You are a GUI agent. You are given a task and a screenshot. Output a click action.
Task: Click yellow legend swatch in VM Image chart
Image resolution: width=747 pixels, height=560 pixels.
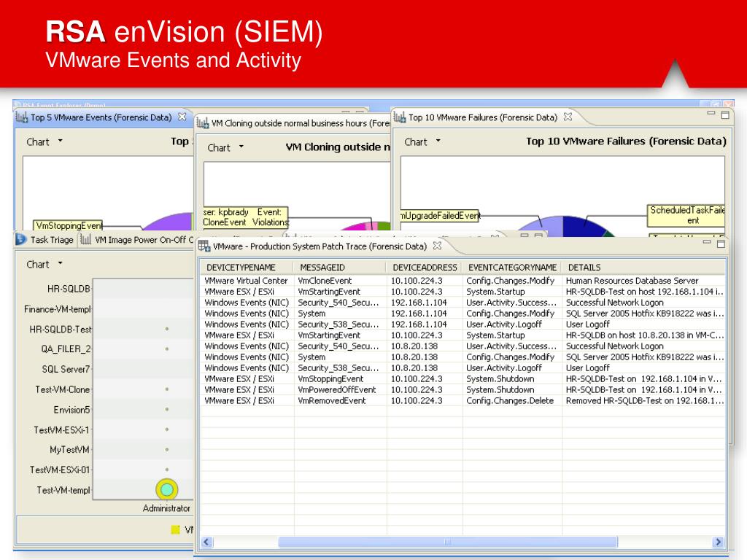coord(175,529)
